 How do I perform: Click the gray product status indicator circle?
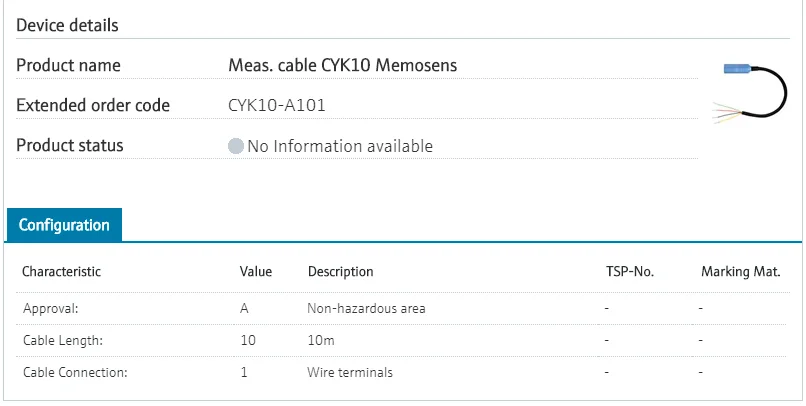click(236, 146)
